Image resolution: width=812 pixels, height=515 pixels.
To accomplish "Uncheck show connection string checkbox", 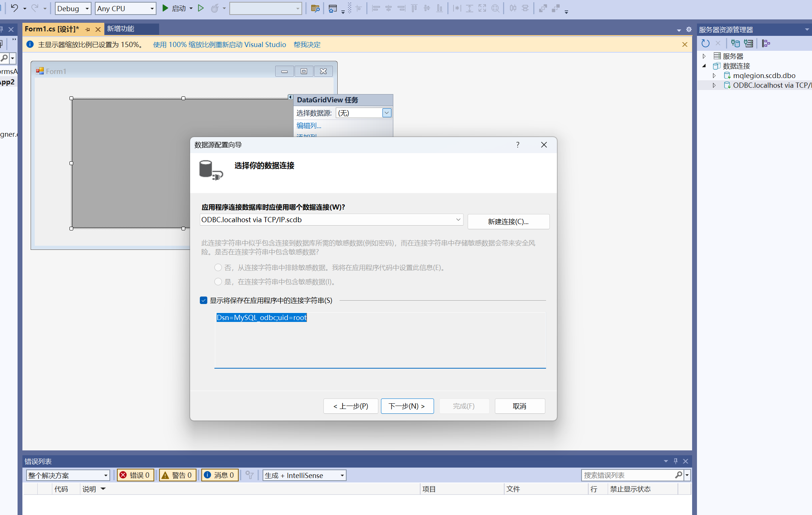I will click(x=204, y=300).
